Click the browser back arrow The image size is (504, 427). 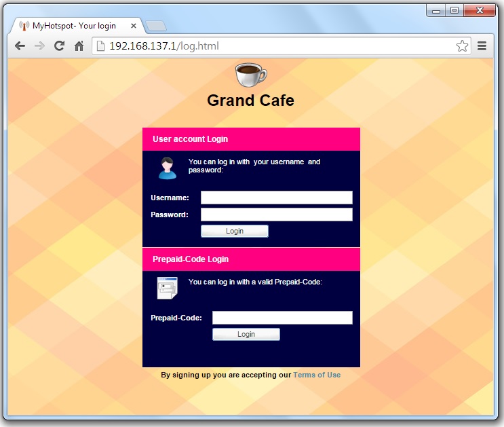(x=20, y=46)
